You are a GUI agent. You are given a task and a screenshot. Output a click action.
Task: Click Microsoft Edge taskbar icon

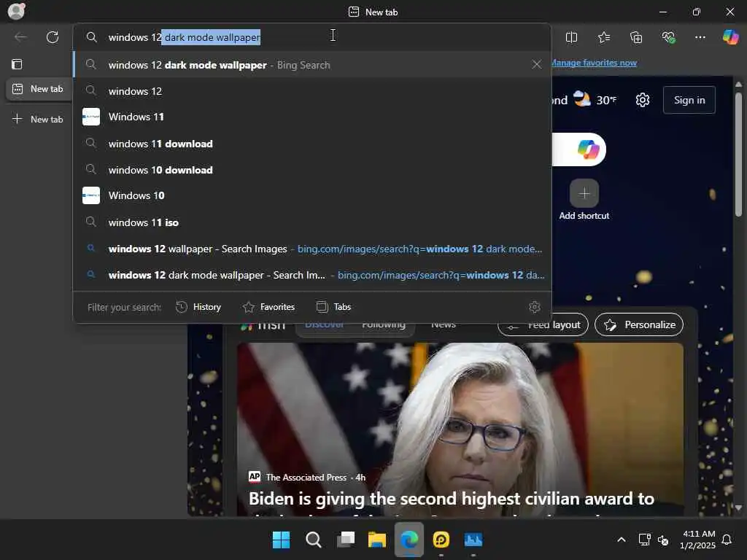click(409, 540)
